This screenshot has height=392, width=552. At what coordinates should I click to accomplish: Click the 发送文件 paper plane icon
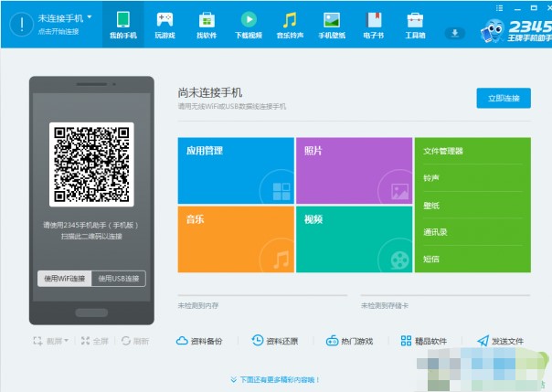coord(483,341)
